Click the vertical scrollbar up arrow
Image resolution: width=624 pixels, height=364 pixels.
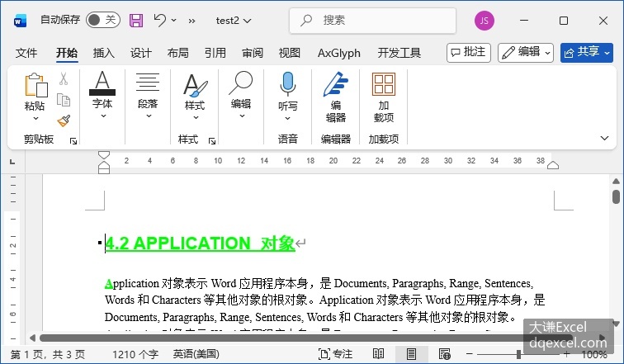click(x=616, y=182)
